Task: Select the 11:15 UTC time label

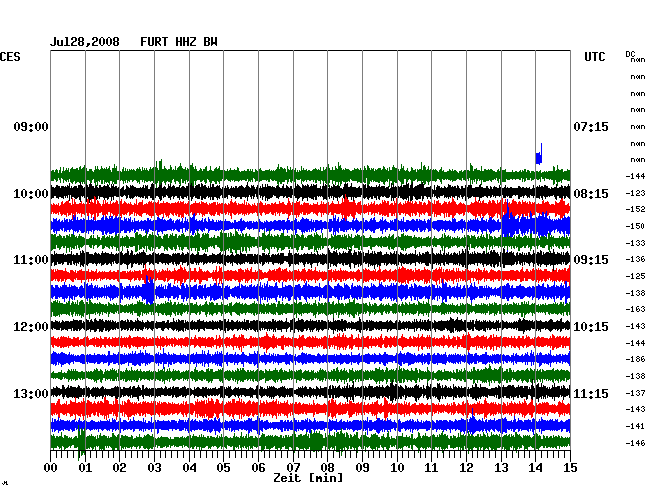Action: click(591, 393)
